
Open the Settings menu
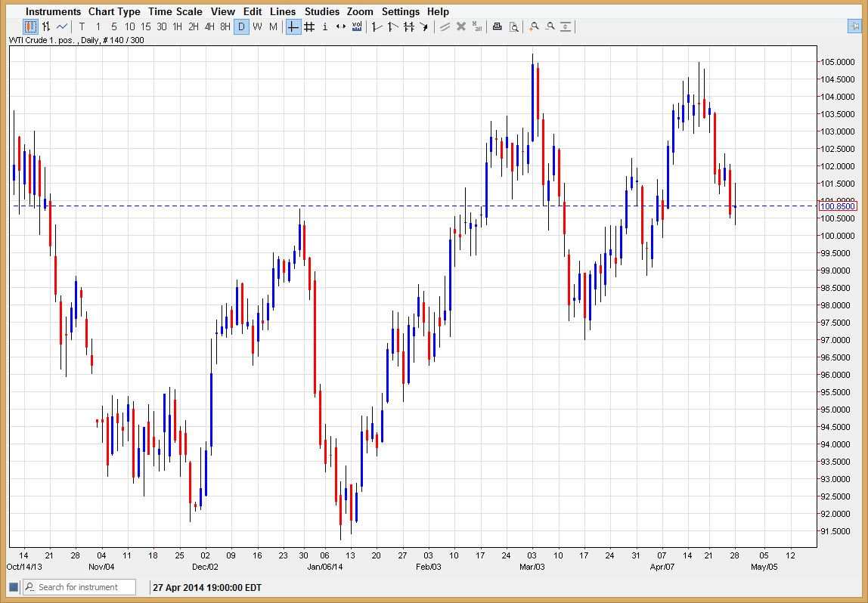[x=401, y=11]
